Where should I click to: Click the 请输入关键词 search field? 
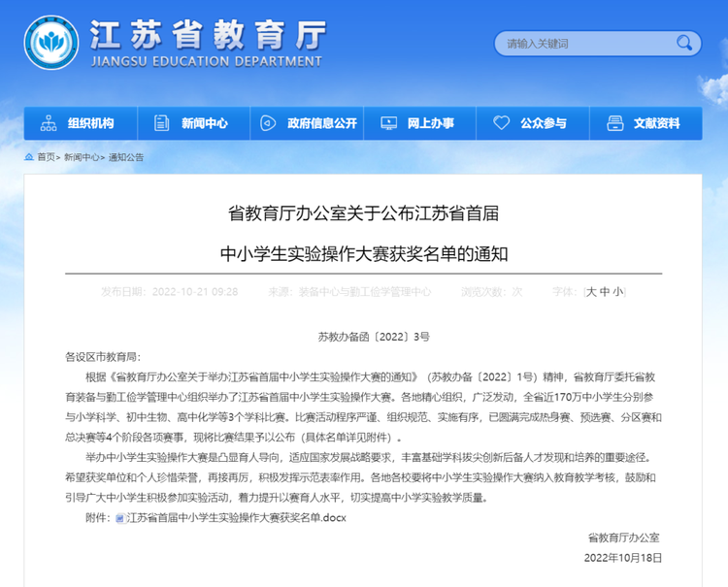pos(597,44)
